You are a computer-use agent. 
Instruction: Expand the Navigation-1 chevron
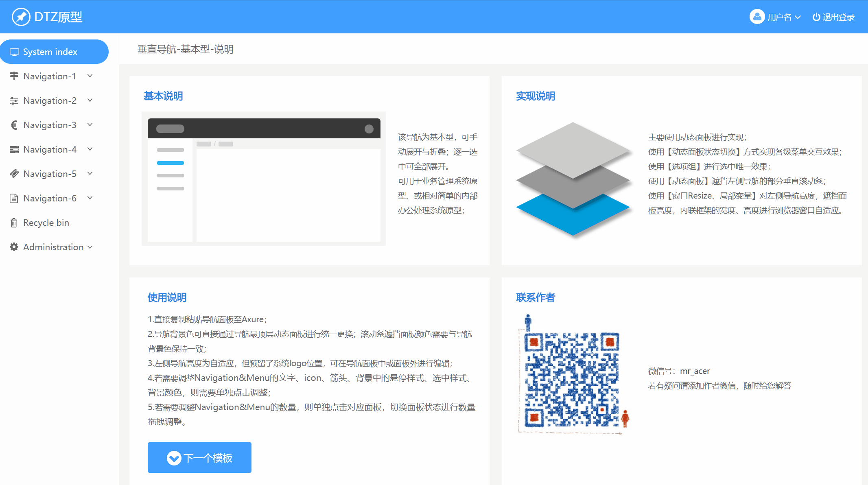[90, 76]
